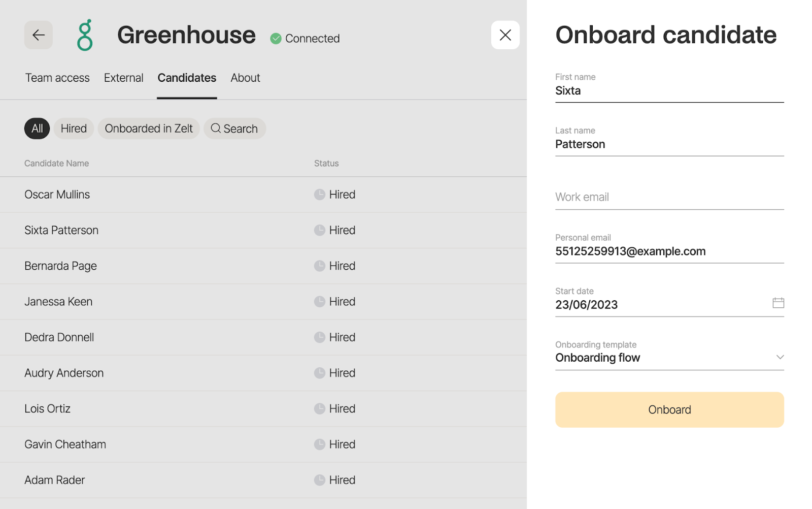Image resolution: width=812 pixels, height=509 pixels.
Task: Click the Work email input field
Action: coord(669,197)
